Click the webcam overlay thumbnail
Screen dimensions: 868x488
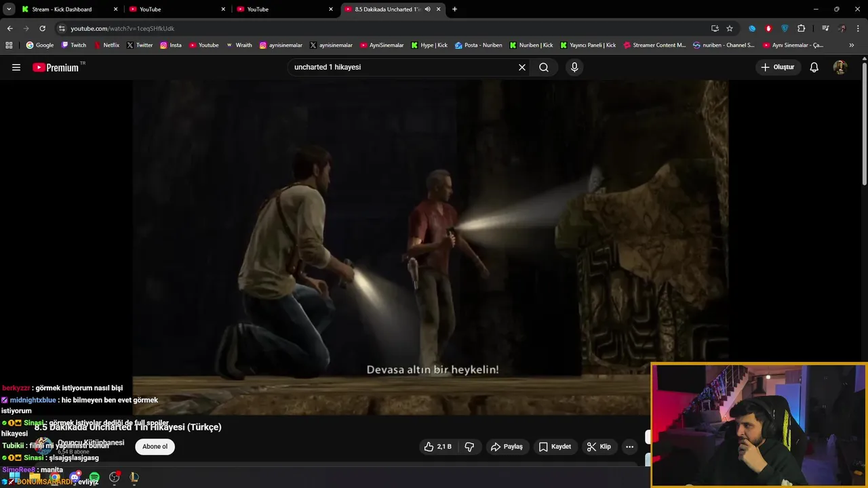759,425
